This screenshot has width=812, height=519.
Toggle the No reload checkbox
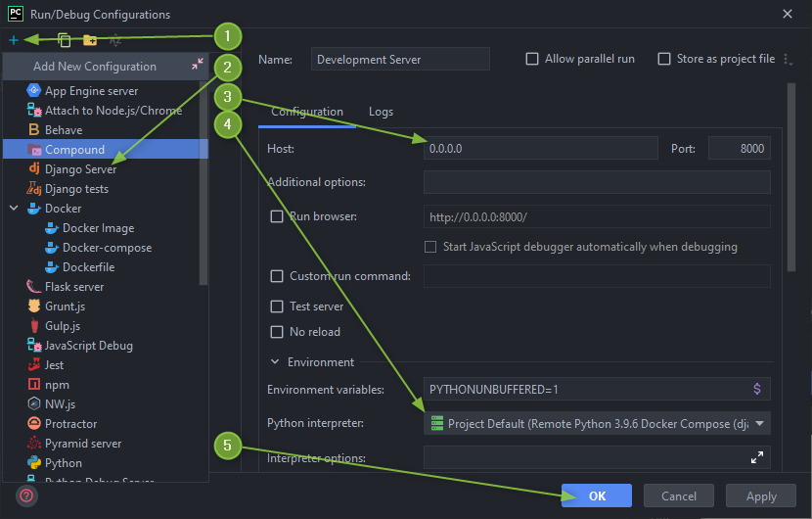tap(277, 332)
